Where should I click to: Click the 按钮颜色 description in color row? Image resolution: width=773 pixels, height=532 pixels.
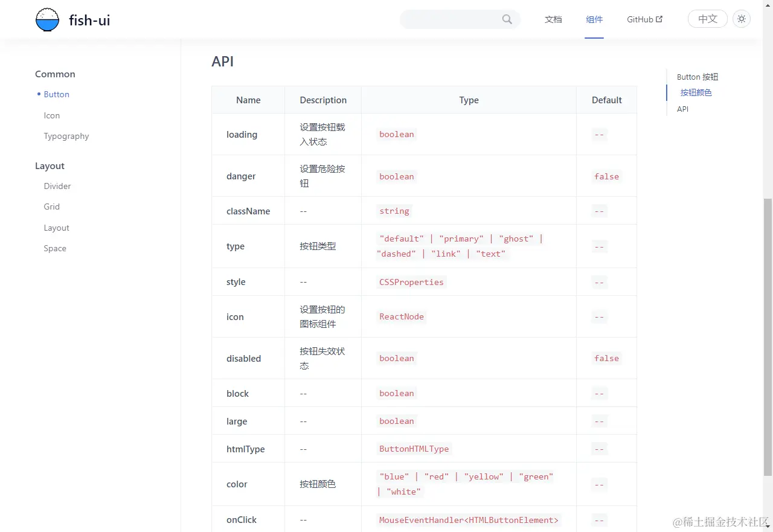coord(318,484)
